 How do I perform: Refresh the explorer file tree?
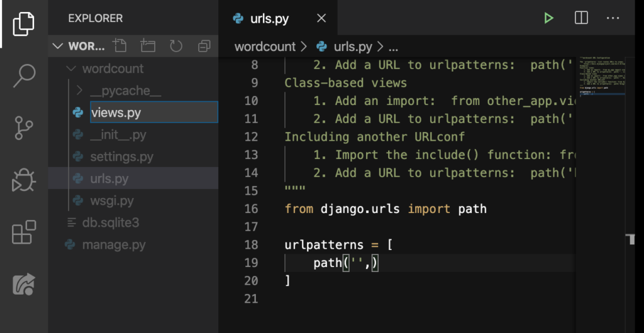pyautogui.click(x=176, y=46)
